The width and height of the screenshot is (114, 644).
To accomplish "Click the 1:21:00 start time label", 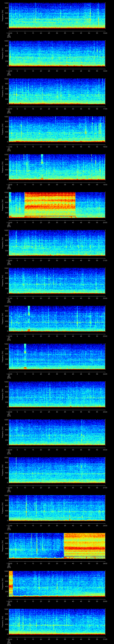I will point(9,298).
